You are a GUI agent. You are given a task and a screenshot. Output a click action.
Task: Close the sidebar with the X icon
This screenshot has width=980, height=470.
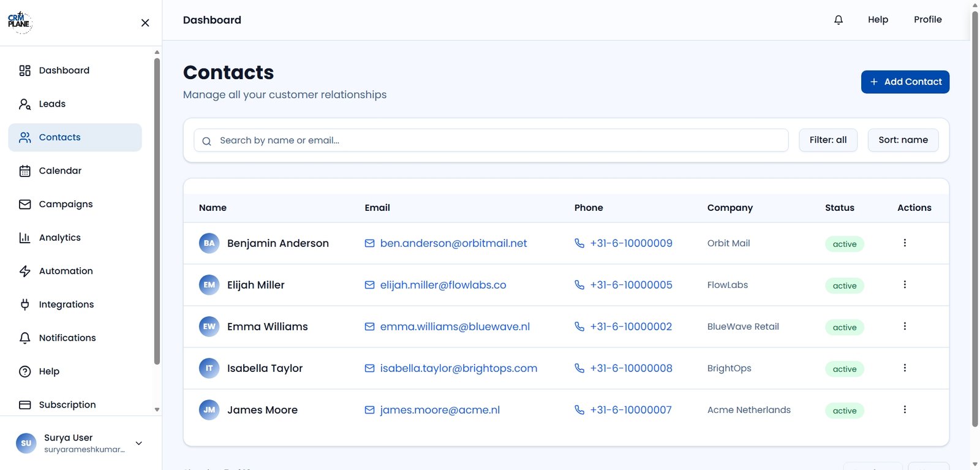click(x=145, y=23)
